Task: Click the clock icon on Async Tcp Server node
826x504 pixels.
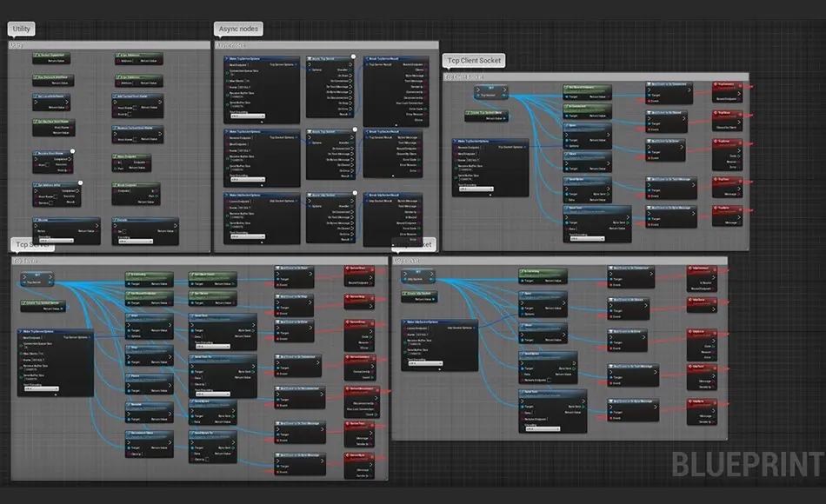Action: [x=354, y=56]
